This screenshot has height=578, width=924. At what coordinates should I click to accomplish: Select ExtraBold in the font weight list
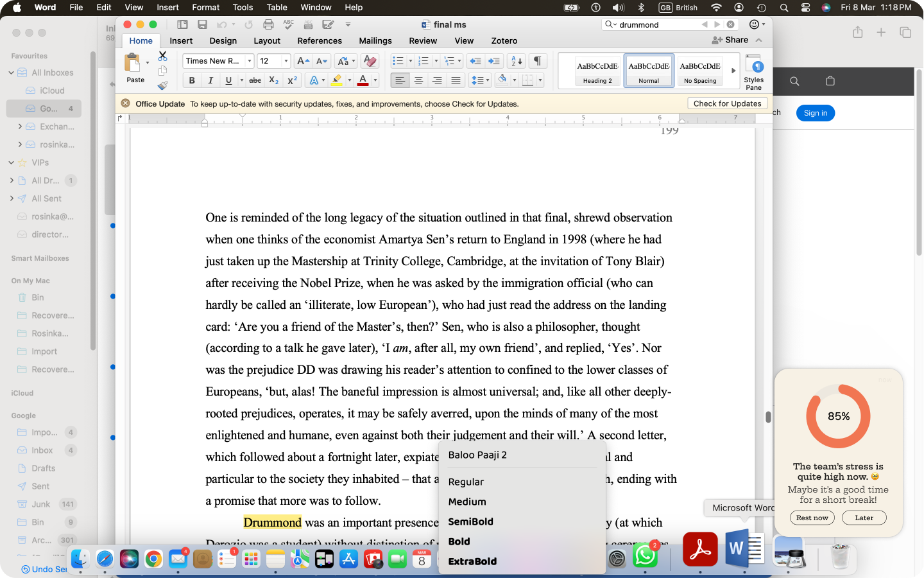coord(472,561)
